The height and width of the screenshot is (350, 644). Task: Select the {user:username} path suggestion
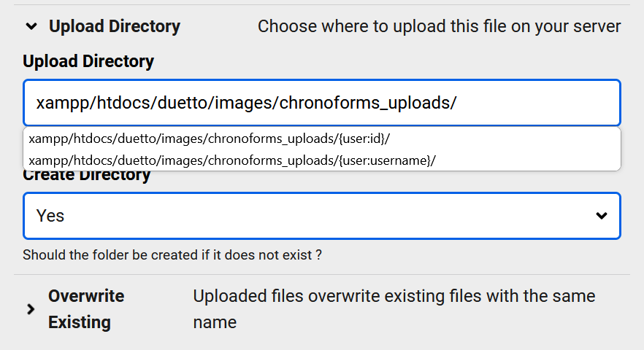232,160
